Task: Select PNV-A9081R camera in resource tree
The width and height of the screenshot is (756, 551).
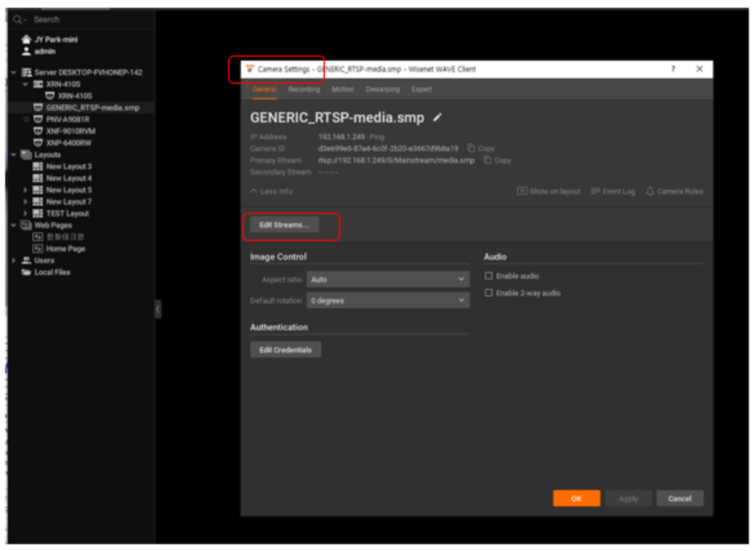Action: coord(67,119)
